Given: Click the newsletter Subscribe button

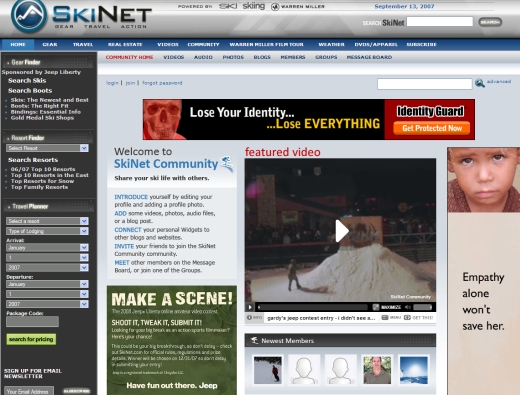Looking at the screenshot, I should [x=77, y=391].
